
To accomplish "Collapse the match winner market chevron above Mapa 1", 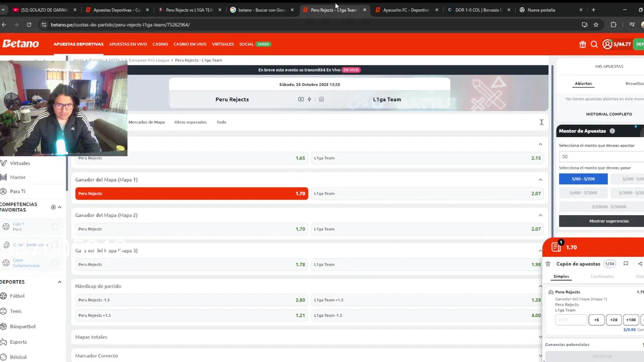I will (540, 144).
